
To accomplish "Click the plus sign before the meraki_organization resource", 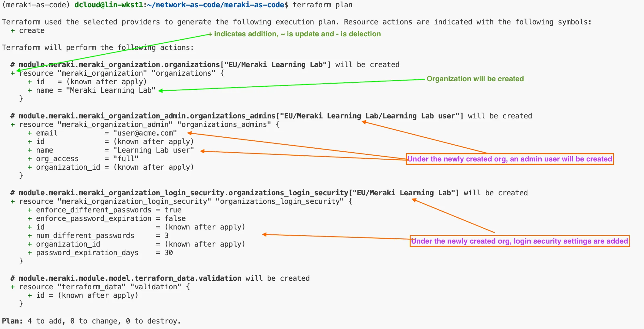I will point(13,73).
